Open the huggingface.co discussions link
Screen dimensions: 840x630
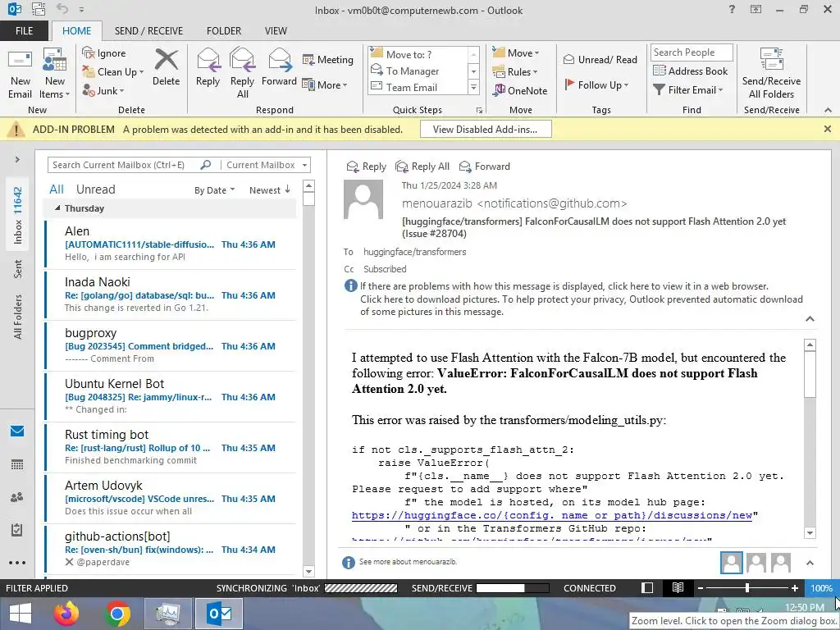point(552,515)
